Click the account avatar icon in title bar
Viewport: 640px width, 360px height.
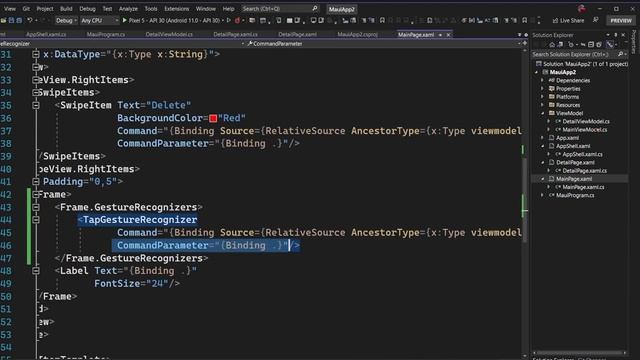(x=582, y=9)
